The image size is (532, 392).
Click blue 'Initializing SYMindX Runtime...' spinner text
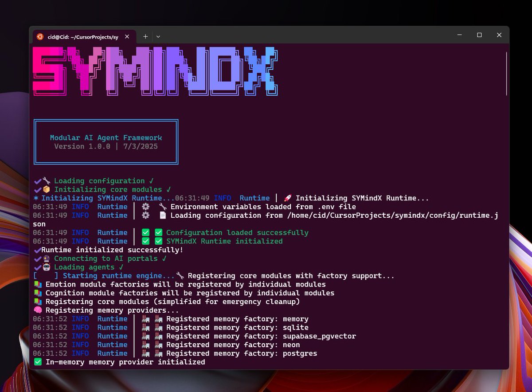tap(108, 198)
